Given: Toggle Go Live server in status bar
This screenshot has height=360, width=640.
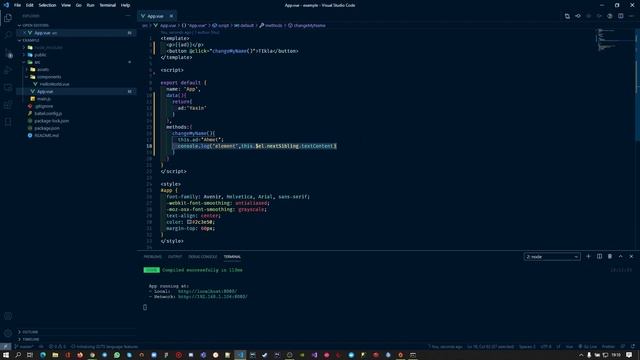Looking at the screenshot, I should pyautogui.click(x=587, y=347).
